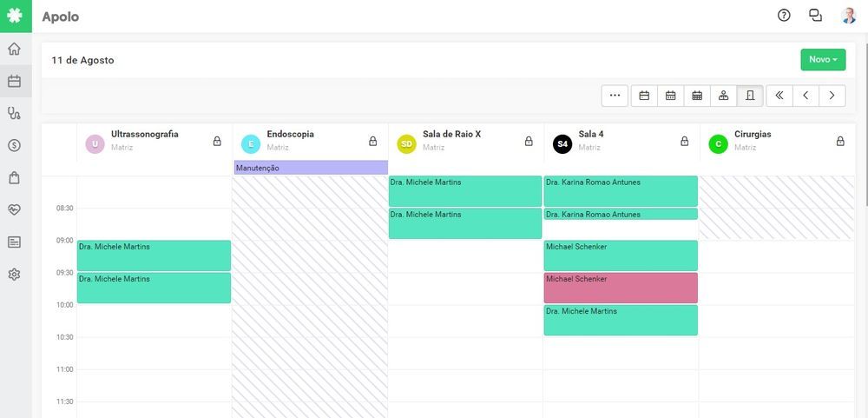Open the settings gear in sidebar
The image size is (868, 418).
(14, 275)
